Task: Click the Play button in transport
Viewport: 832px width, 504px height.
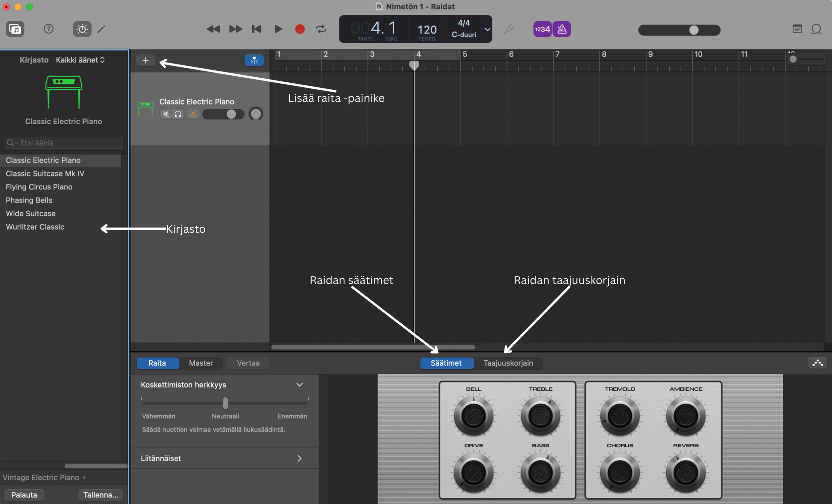Action: click(x=278, y=29)
